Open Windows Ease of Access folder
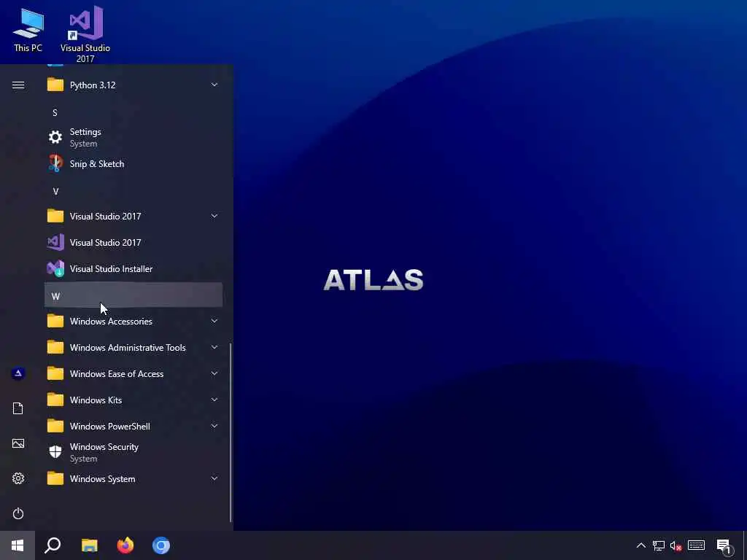 point(133,374)
